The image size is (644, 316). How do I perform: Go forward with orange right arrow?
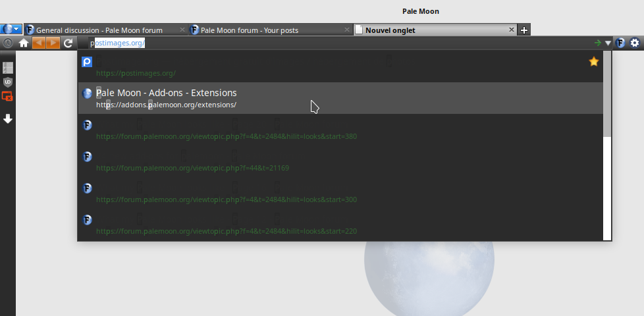pos(53,43)
